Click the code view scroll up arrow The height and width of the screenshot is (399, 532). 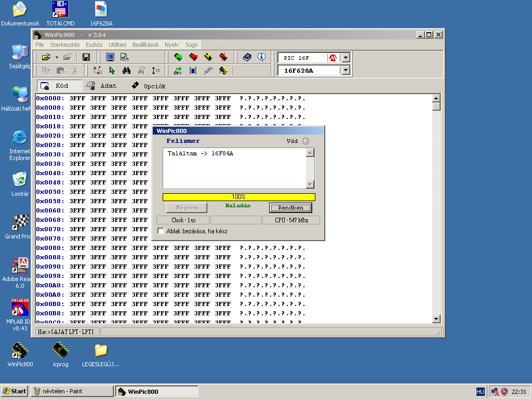[x=436, y=98]
